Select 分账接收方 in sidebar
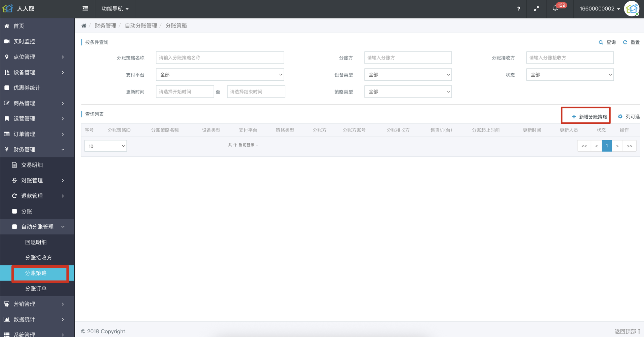Screen dimensions: 644x337 [x=38, y=258]
